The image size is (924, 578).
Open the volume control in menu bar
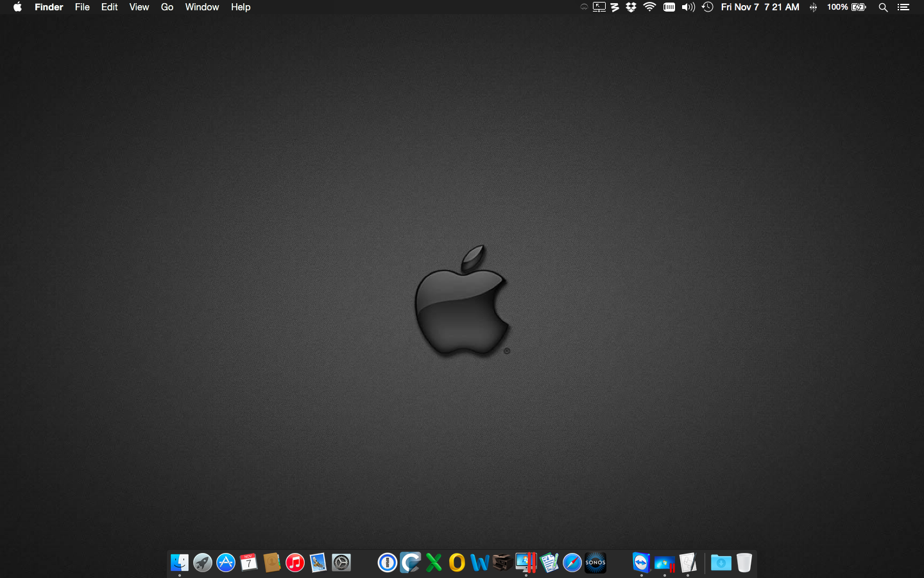(x=689, y=7)
